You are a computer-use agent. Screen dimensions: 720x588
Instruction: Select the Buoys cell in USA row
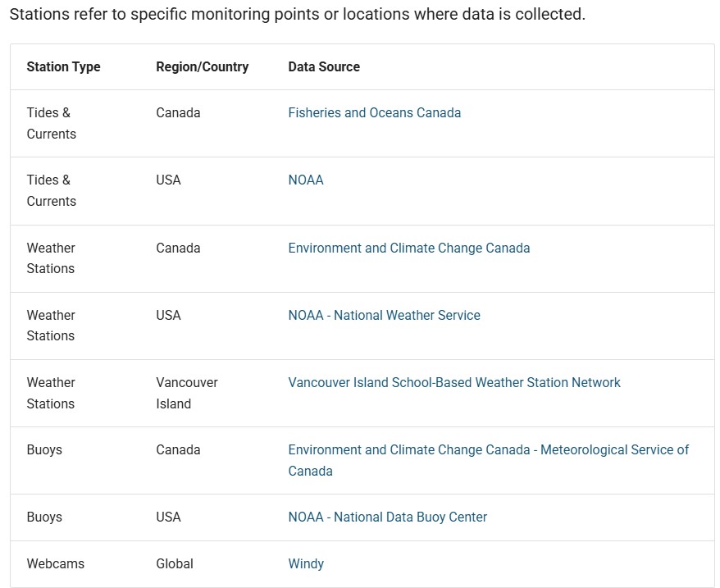click(44, 517)
